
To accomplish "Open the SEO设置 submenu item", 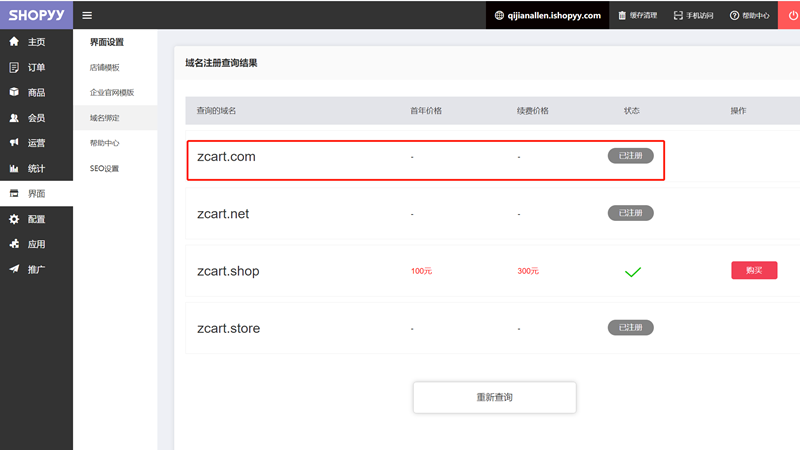I will [x=104, y=168].
